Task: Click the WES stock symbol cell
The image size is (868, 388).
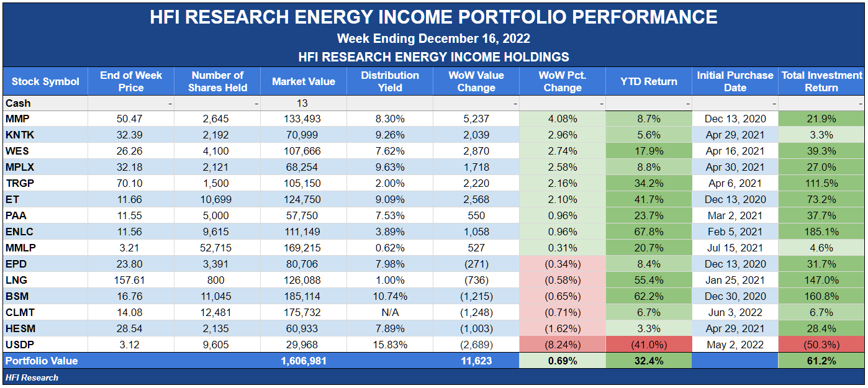Action: [45, 151]
